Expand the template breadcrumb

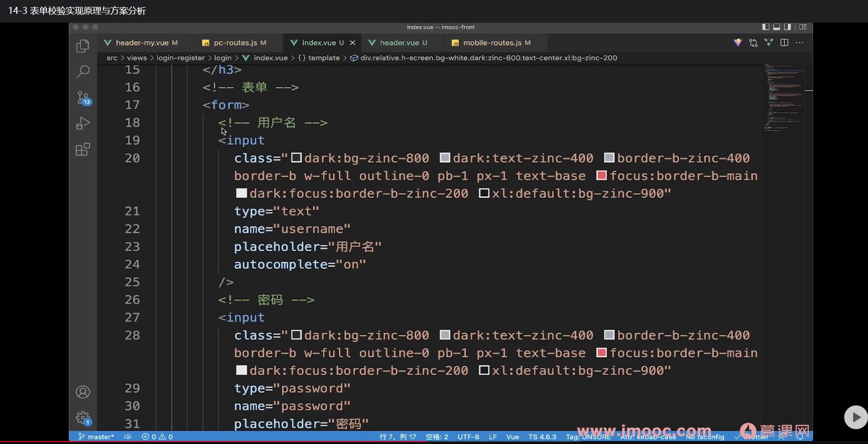(x=319, y=58)
